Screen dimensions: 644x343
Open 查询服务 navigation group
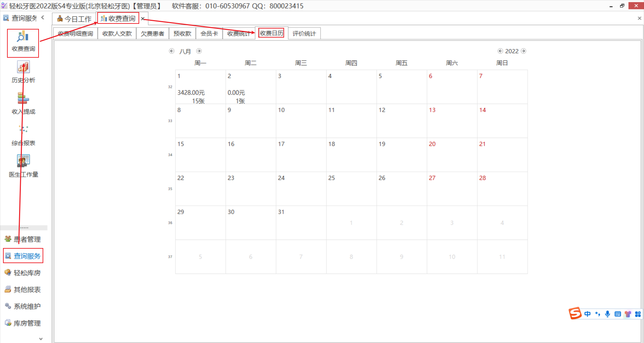pos(23,256)
